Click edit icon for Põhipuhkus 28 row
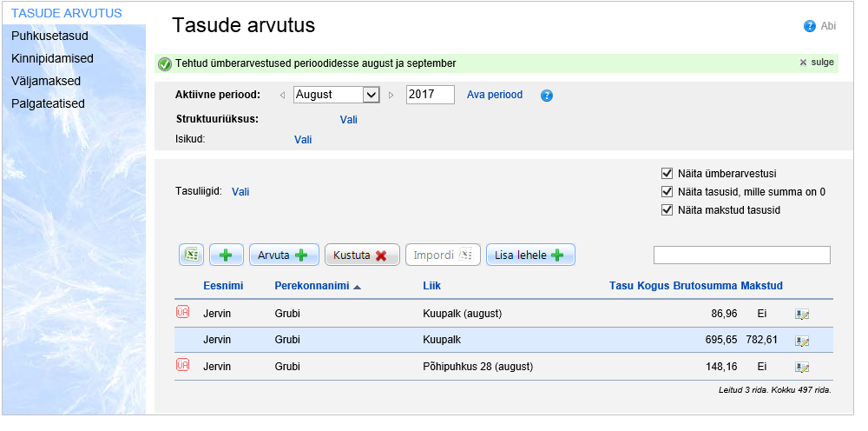The image size is (868, 431). (802, 368)
